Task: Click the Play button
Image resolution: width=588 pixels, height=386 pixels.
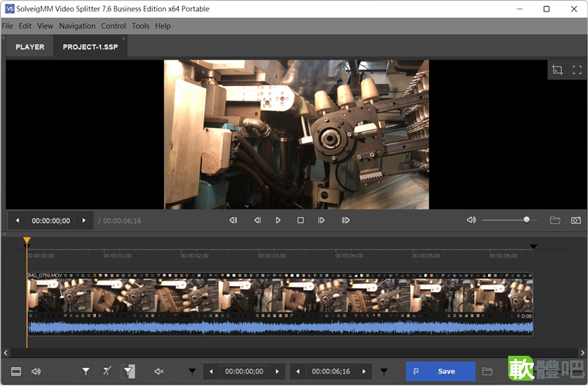Action: pyautogui.click(x=278, y=220)
